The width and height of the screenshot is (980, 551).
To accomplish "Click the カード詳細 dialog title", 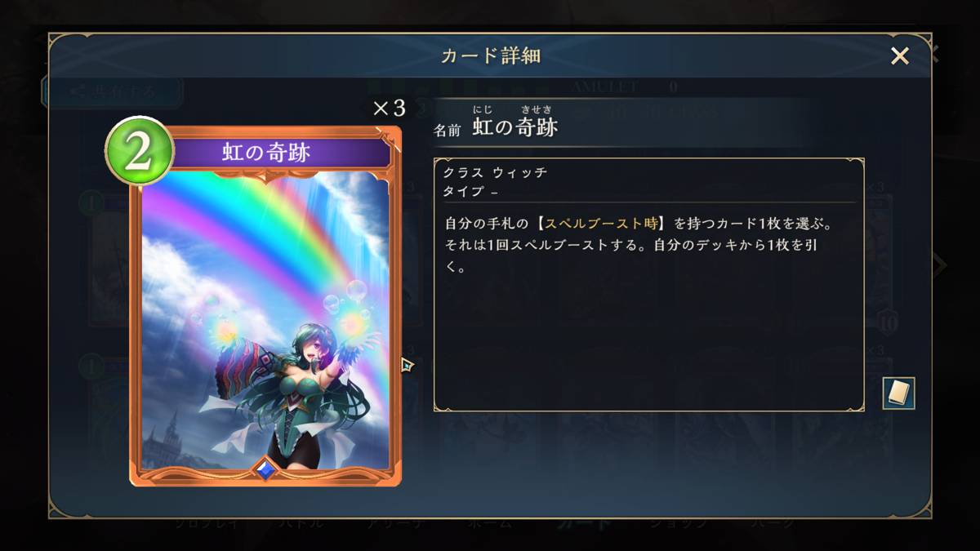I will tap(490, 56).
